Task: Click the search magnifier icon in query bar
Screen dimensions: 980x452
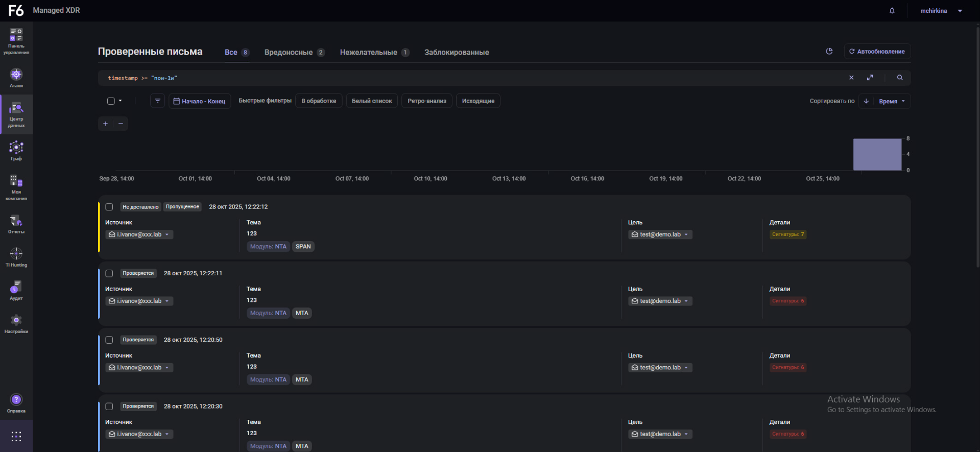Action: pyautogui.click(x=900, y=78)
